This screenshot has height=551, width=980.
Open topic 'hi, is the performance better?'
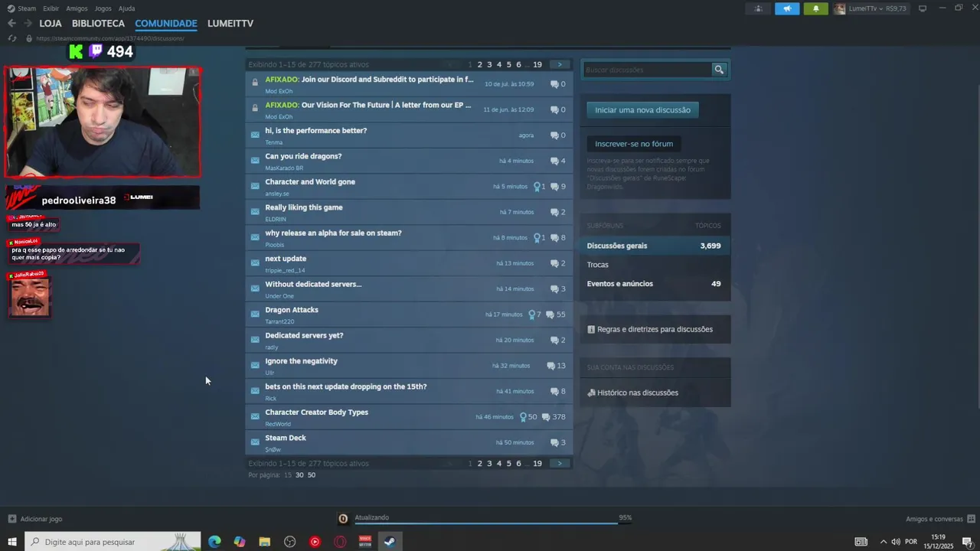pos(315,131)
